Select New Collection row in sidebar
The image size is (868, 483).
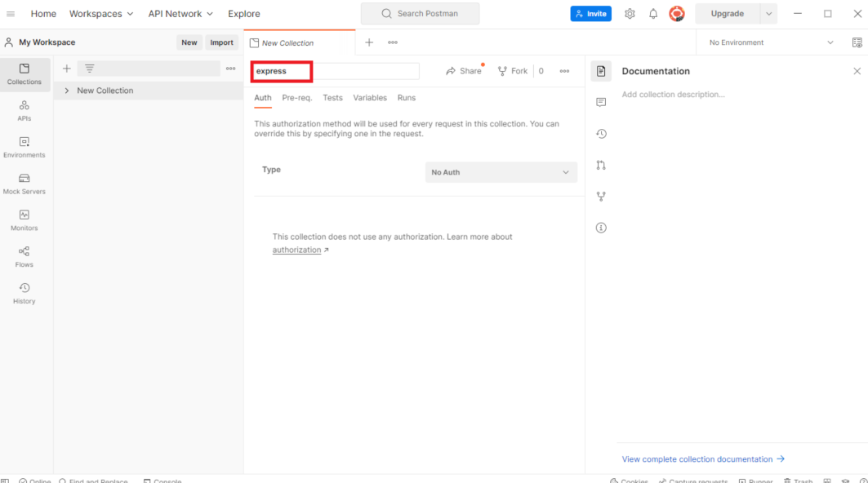tap(149, 91)
